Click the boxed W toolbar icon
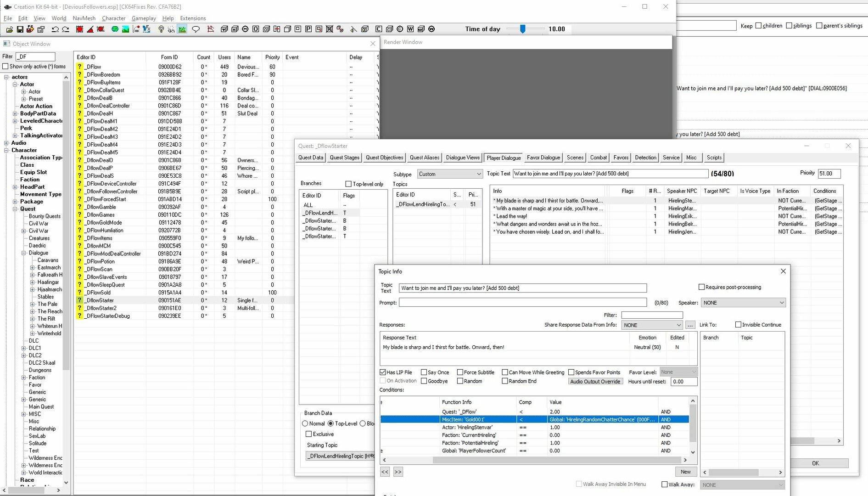The height and width of the screenshot is (496, 868). pyautogui.click(x=410, y=29)
